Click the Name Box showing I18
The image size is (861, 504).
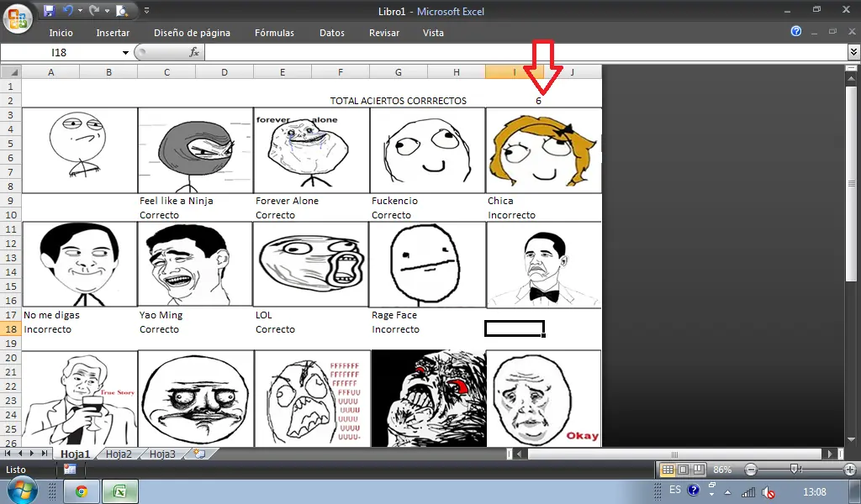[x=61, y=53]
